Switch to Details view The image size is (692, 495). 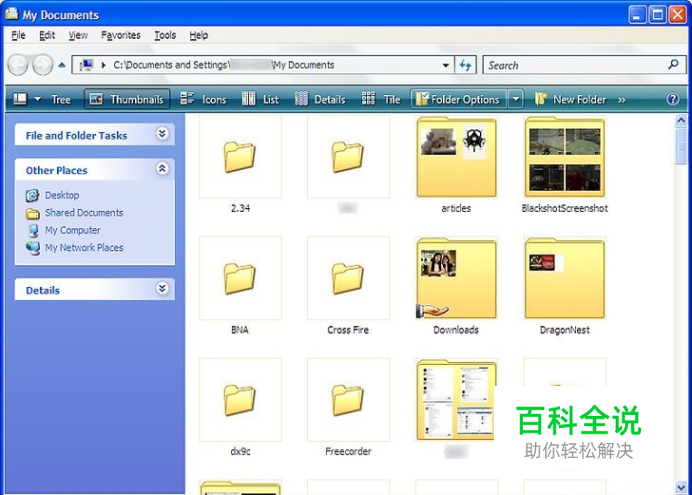pyautogui.click(x=320, y=99)
